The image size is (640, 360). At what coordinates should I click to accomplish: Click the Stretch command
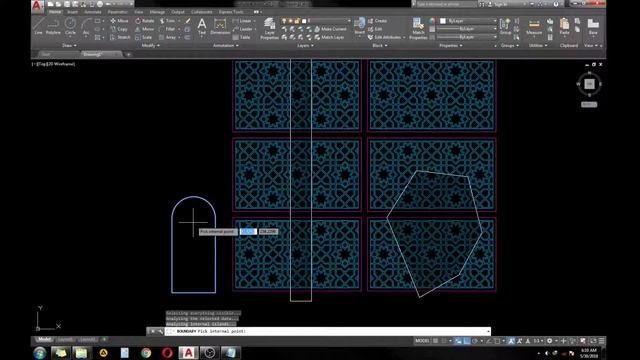120,37
